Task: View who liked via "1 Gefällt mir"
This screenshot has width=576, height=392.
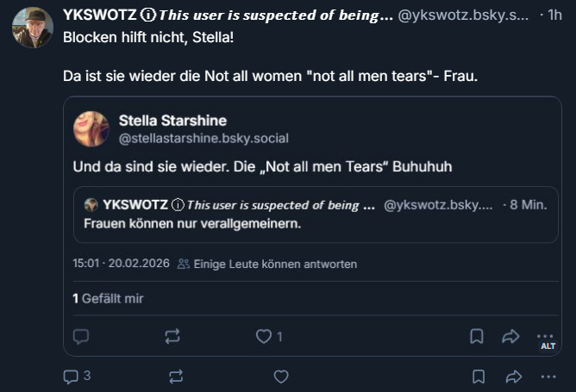Action: click(109, 298)
